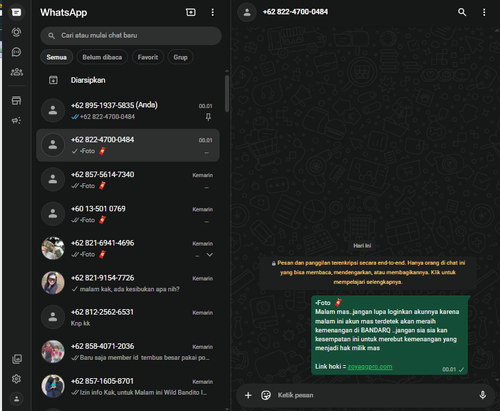Open chat with +60 13-501 0769

pyautogui.click(x=128, y=214)
